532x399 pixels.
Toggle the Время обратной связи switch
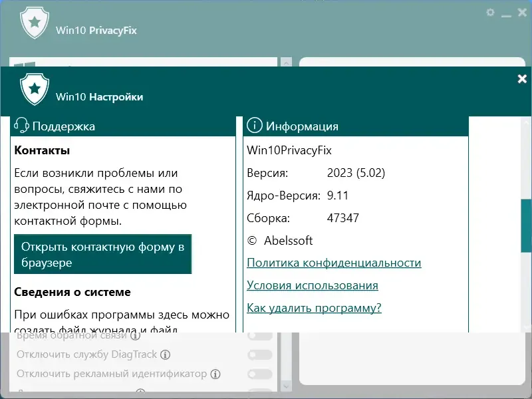[x=259, y=335]
